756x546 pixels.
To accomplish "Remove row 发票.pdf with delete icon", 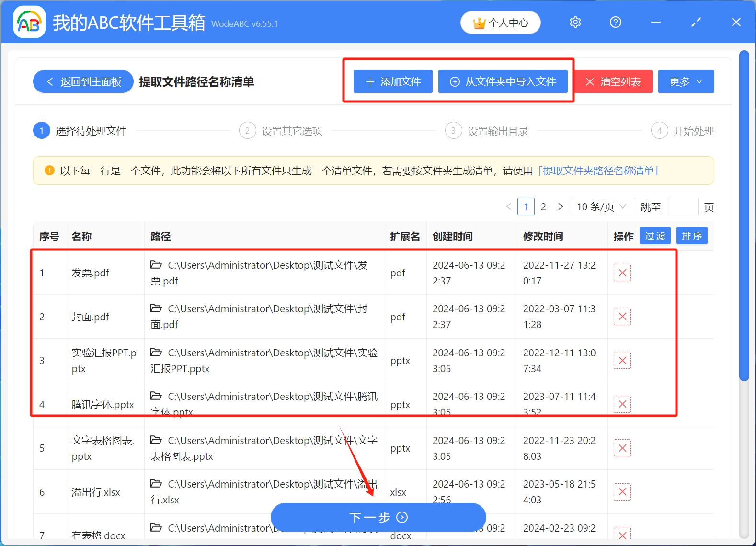I will 622,273.
